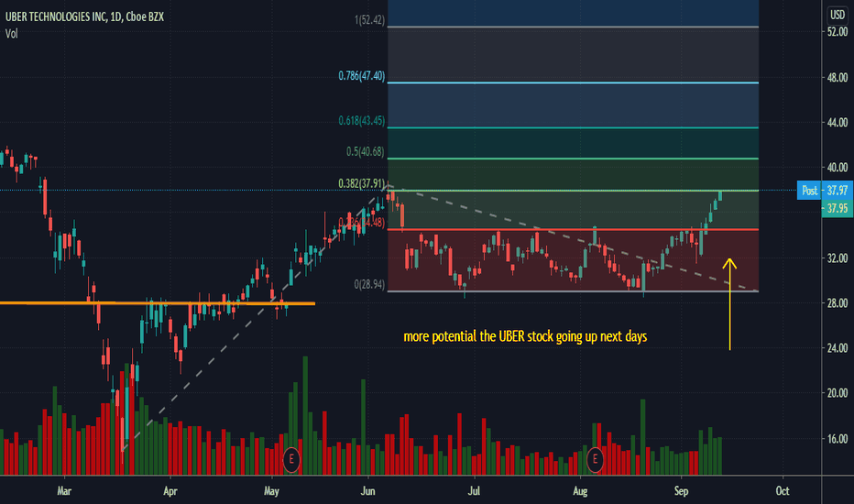The height and width of the screenshot is (504, 854).
Task: Click the orange horizontal support line
Action: [x=158, y=303]
